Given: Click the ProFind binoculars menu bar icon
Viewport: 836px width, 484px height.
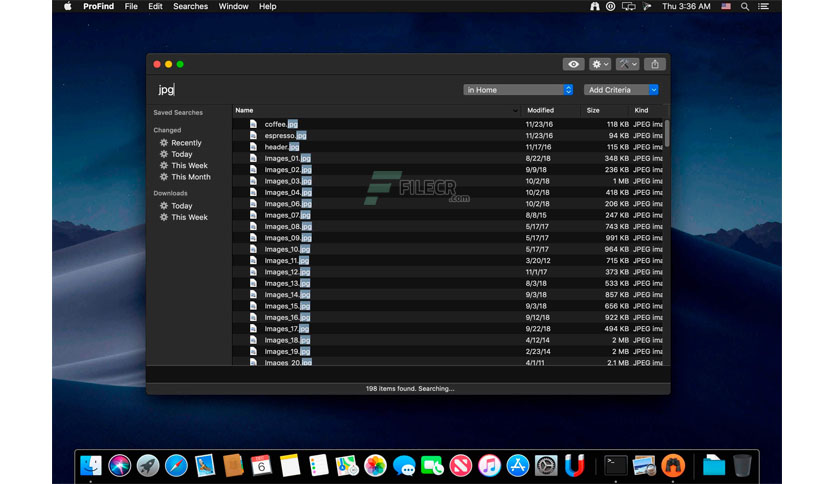Looking at the screenshot, I should (594, 6).
